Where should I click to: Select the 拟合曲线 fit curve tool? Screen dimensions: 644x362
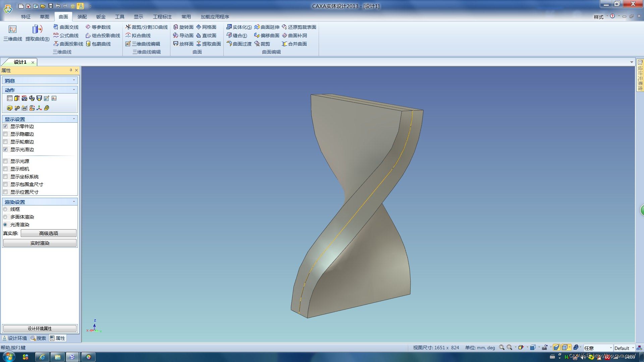[138, 36]
